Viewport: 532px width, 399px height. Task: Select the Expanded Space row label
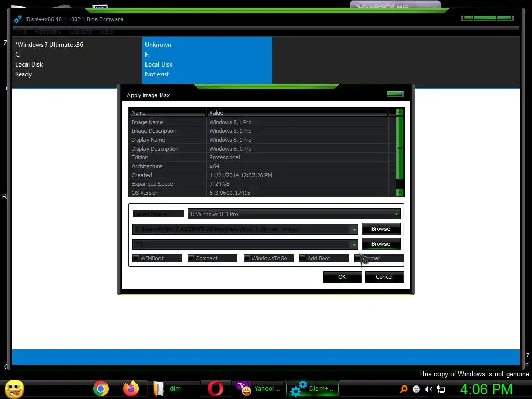(x=152, y=184)
